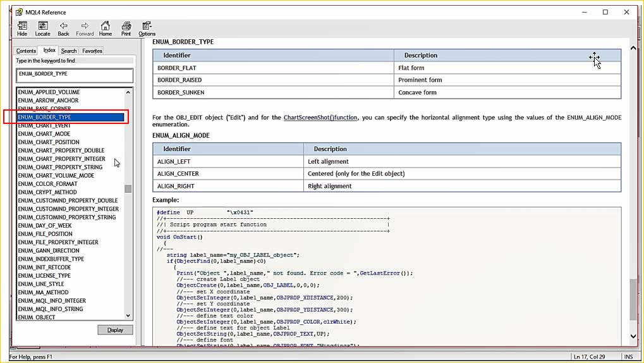Switch to the Contents tab
This screenshot has width=644, height=363.
click(x=27, y=51)
